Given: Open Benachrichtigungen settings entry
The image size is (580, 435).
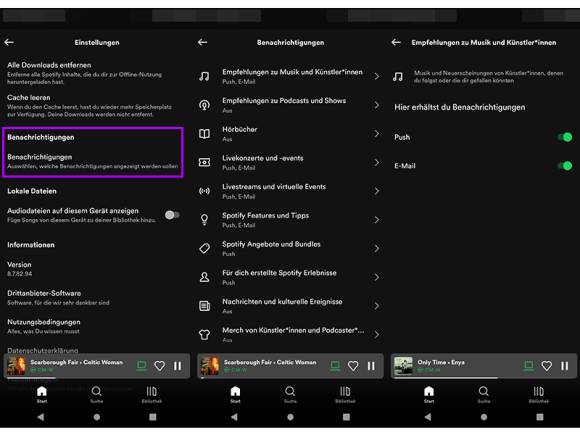Looking at the screenshot, I should point(92,161).
